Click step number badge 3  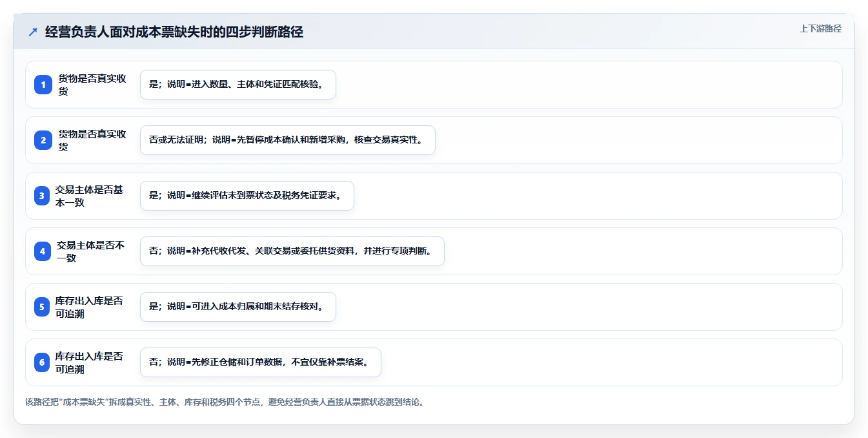coord(42,196)
